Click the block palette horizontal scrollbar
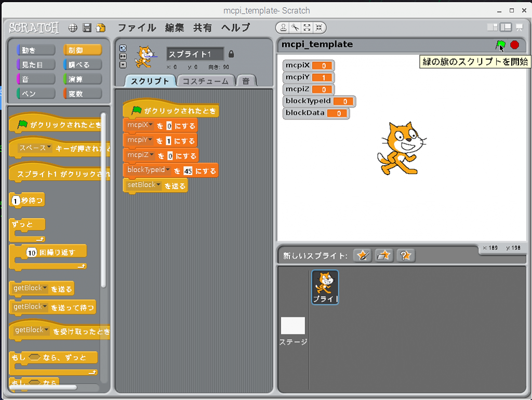 tap(43, 387)
